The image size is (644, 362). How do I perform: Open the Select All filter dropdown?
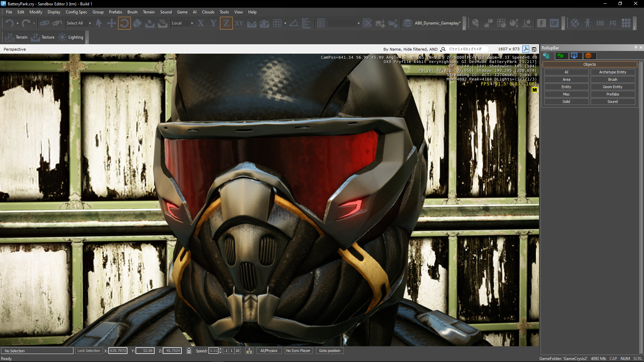[90, 23]
